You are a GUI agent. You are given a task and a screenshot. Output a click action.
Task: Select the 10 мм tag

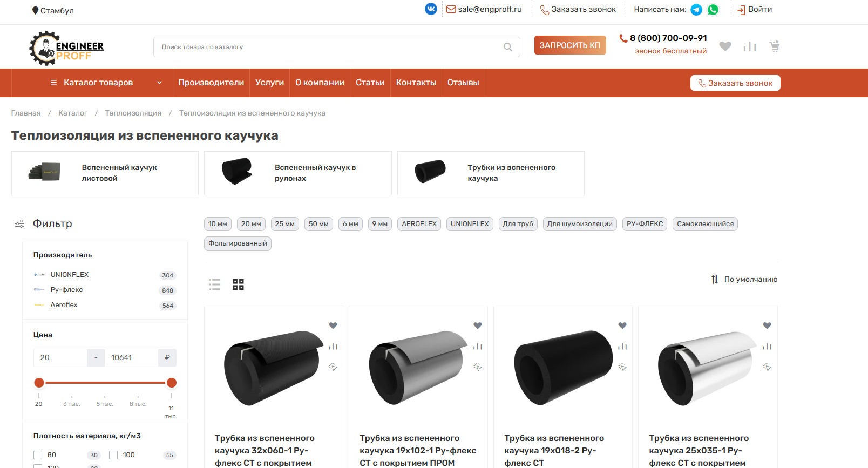(218, 224)
